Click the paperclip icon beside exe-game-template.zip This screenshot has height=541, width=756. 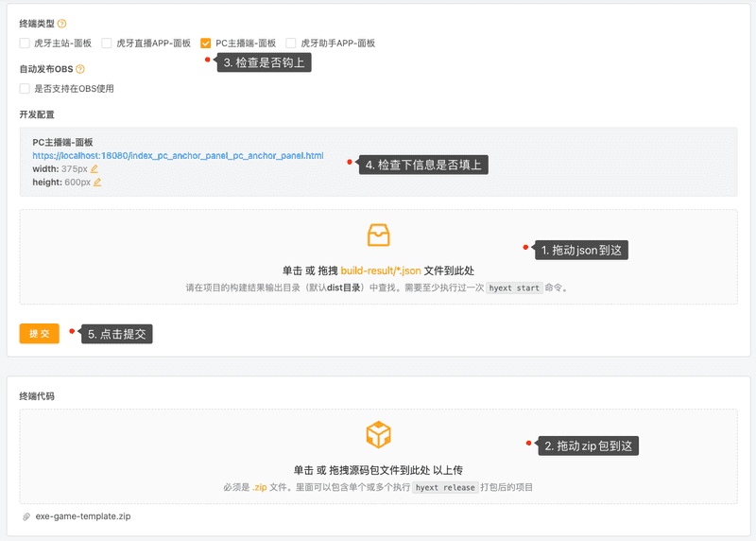(26, 517)
